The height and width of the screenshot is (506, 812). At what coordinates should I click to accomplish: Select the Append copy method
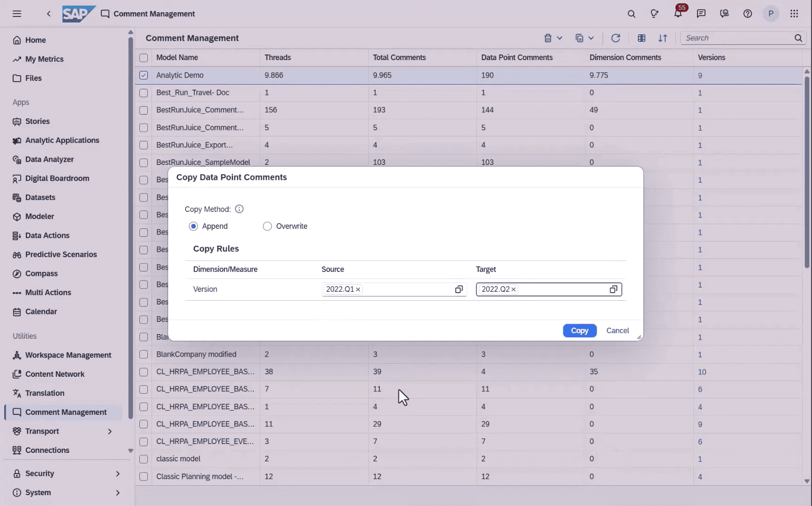193,226
